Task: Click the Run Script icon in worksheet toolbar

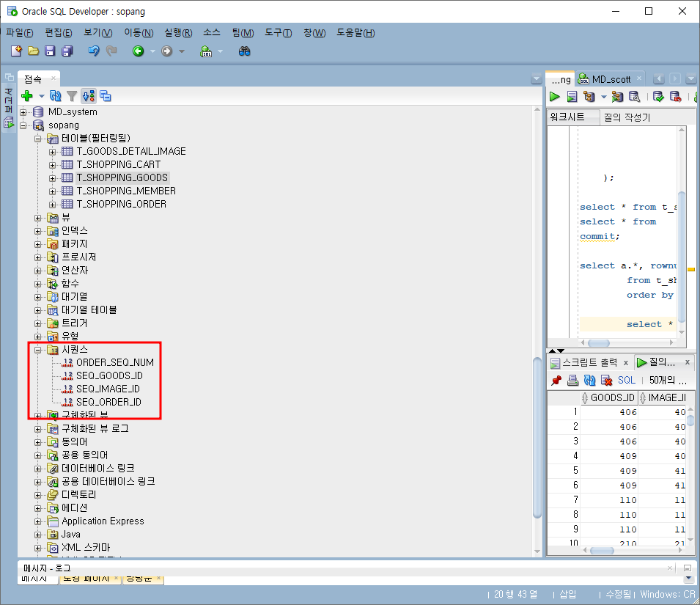Action: pos(572,97)
